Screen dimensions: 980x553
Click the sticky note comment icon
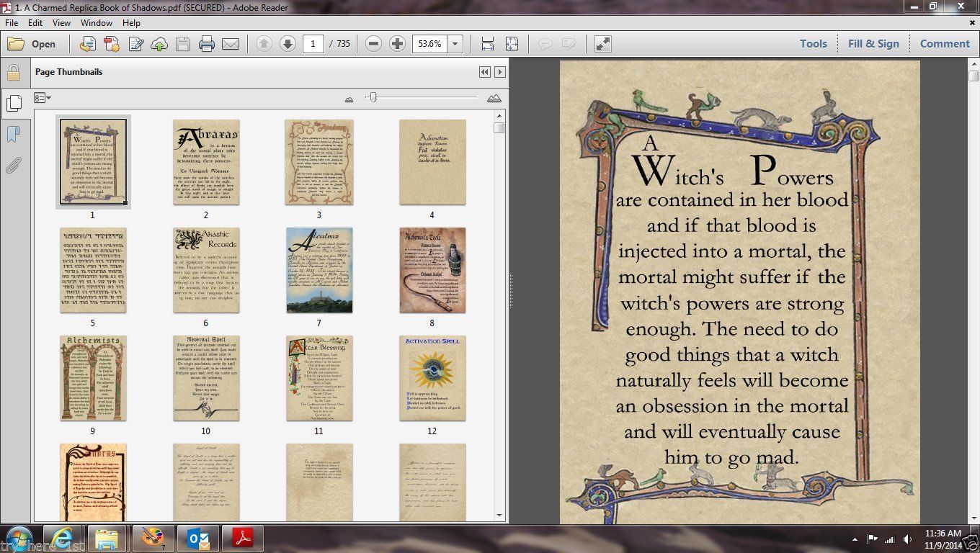545,44
